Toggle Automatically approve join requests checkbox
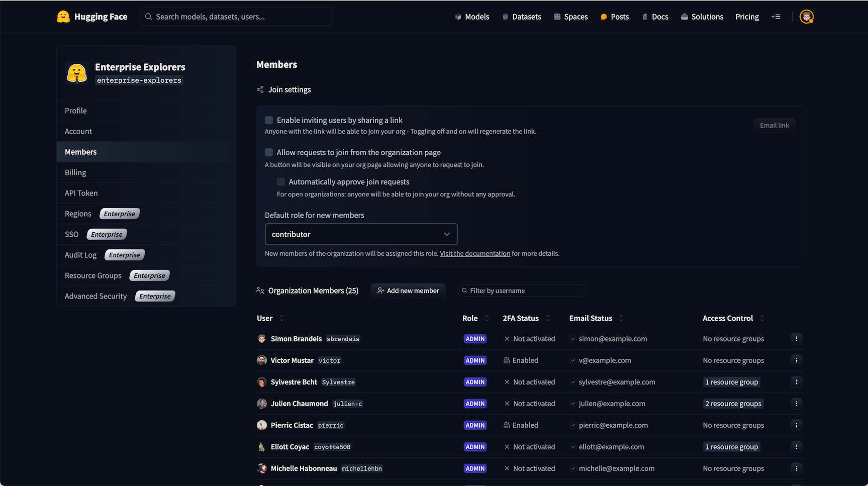Screen dimensions: 868x486 281,182
